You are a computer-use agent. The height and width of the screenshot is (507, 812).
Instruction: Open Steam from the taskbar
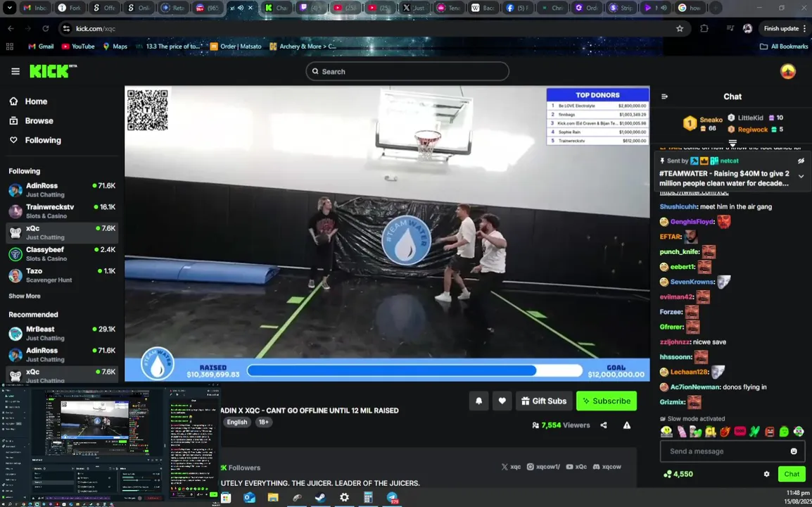point(320,498)
